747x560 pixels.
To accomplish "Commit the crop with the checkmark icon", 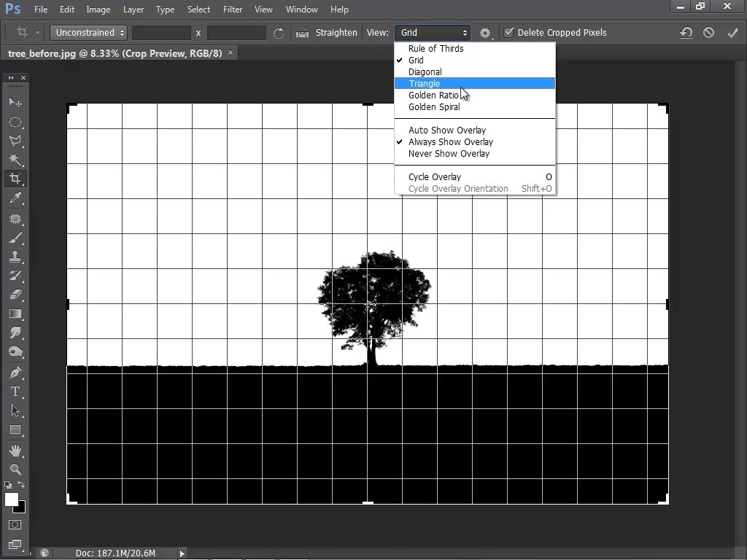I will [x=732, y=33].
